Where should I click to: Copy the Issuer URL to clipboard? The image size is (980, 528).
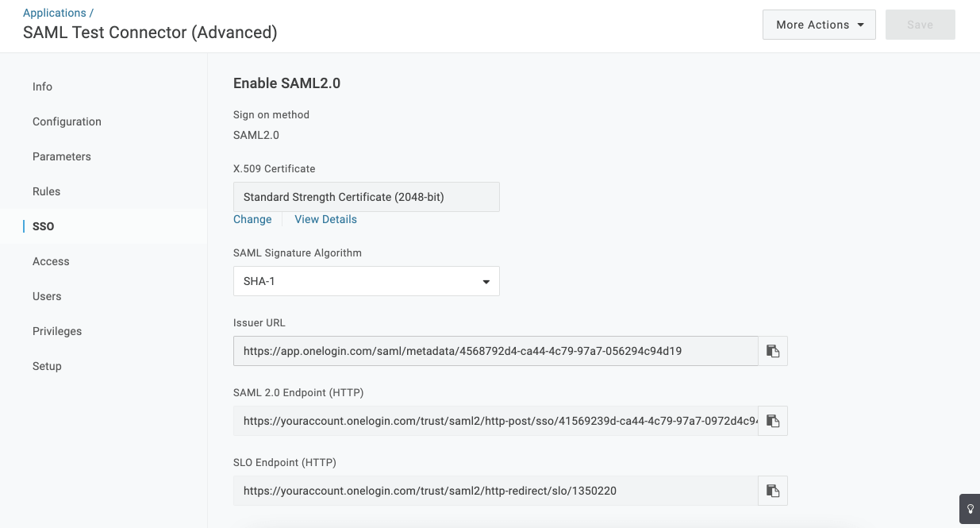pyautogui.click(x=773, y=351)
